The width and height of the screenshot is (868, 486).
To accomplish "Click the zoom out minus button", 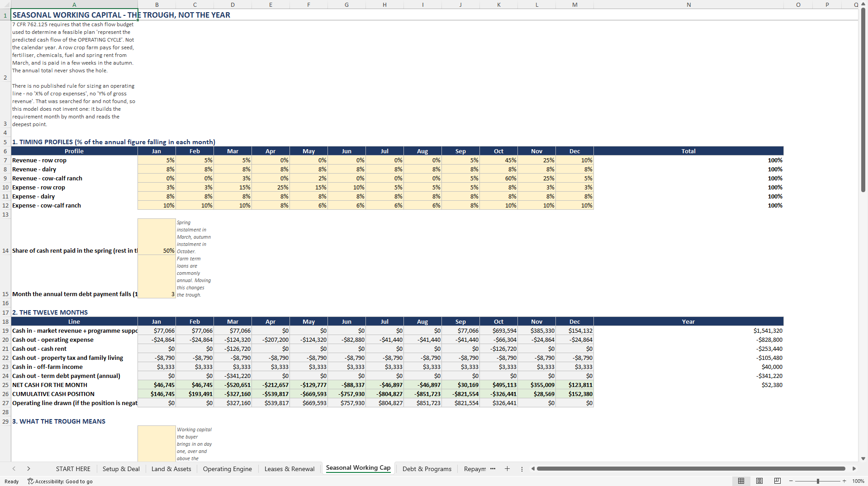I will click(x=791, y=481).
